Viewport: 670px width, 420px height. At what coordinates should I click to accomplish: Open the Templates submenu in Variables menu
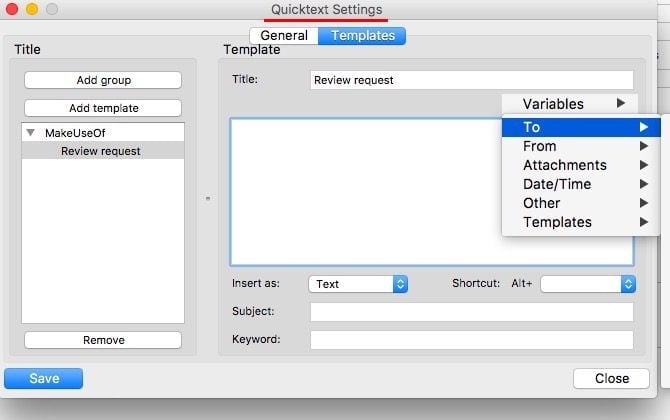(x=581, y=222)
